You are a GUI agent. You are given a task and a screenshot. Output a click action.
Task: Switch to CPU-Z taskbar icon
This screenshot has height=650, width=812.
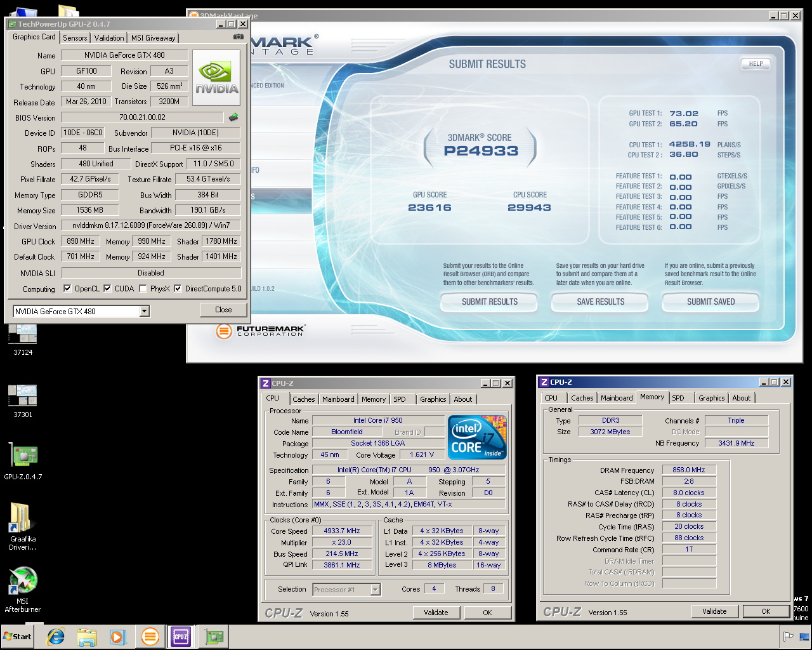coord(181,637)
